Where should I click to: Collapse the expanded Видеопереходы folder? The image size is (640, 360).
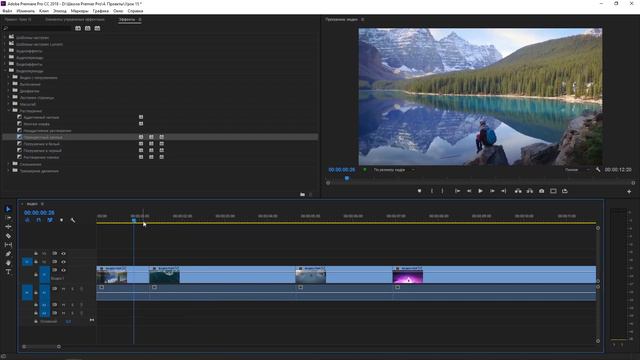tap(5, 71)
